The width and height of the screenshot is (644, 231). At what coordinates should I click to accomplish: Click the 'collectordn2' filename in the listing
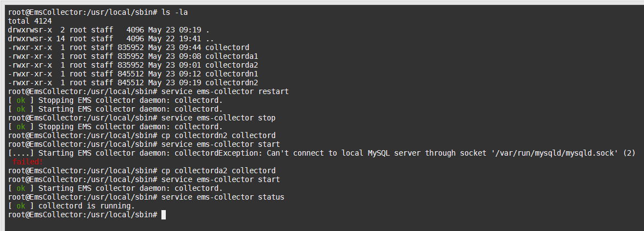232,82
